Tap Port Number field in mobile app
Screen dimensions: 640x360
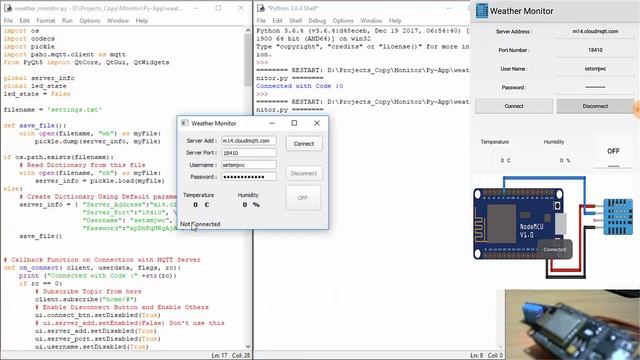point(595,50)
